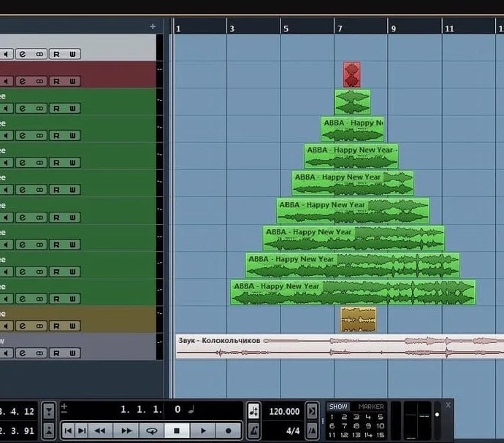The width and height of the screenshot is (504, 443).
Task: Enable Write automation W on the red track
Action: [x=72, y=81]
